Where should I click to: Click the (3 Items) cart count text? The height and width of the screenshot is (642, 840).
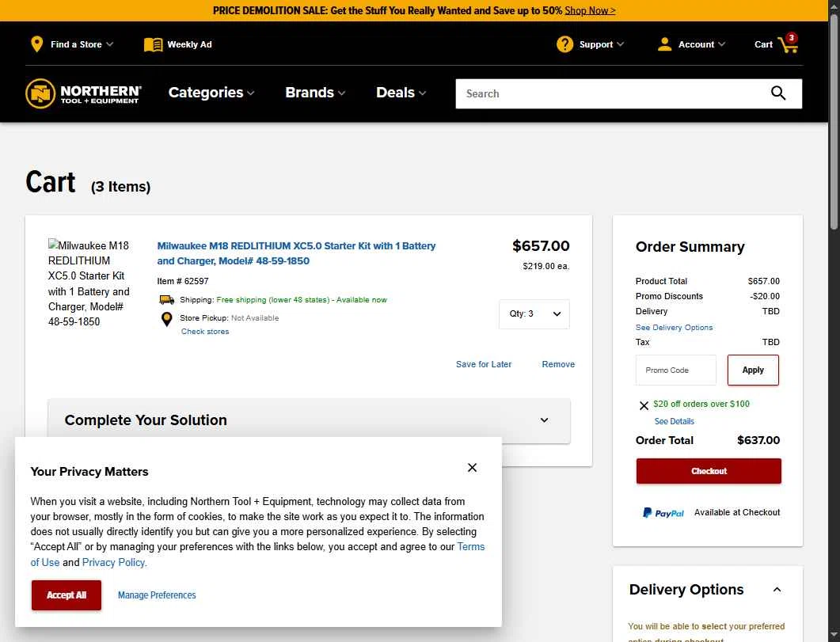(x=120, y=186)
